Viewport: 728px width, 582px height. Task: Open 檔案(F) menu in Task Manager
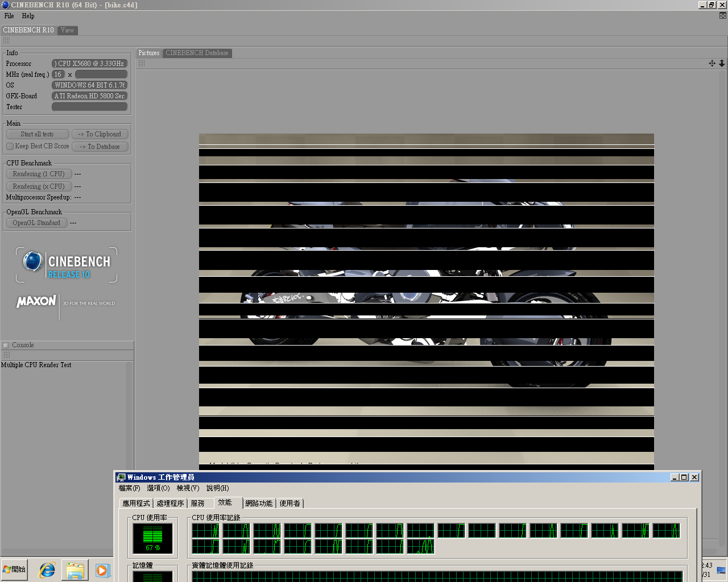pyautogui.click(x=129, y=488)
